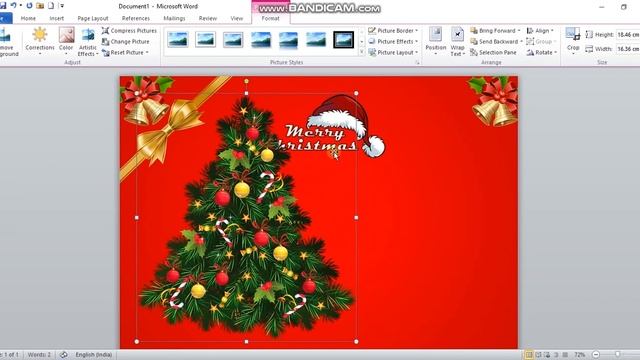The image size is (640, 360).
Task: Open the Selection Pane
Action: point(493,53)
